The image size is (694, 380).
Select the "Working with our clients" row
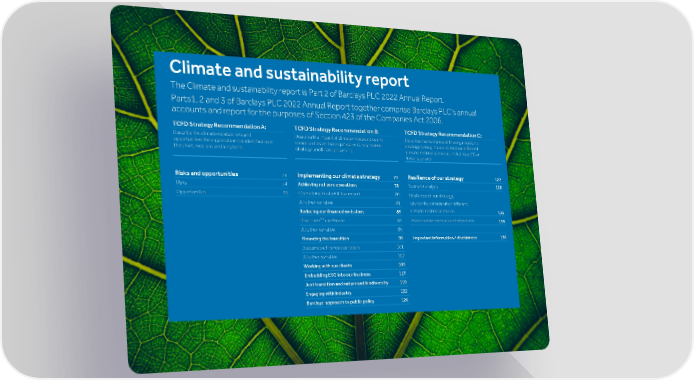pyautogui.click(x=354, y=265)
